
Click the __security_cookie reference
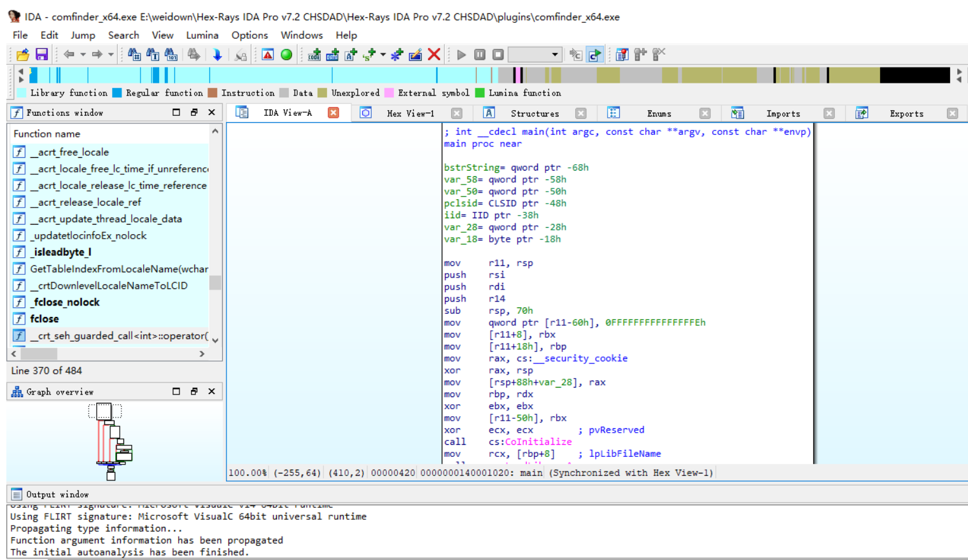coord(581,358)
